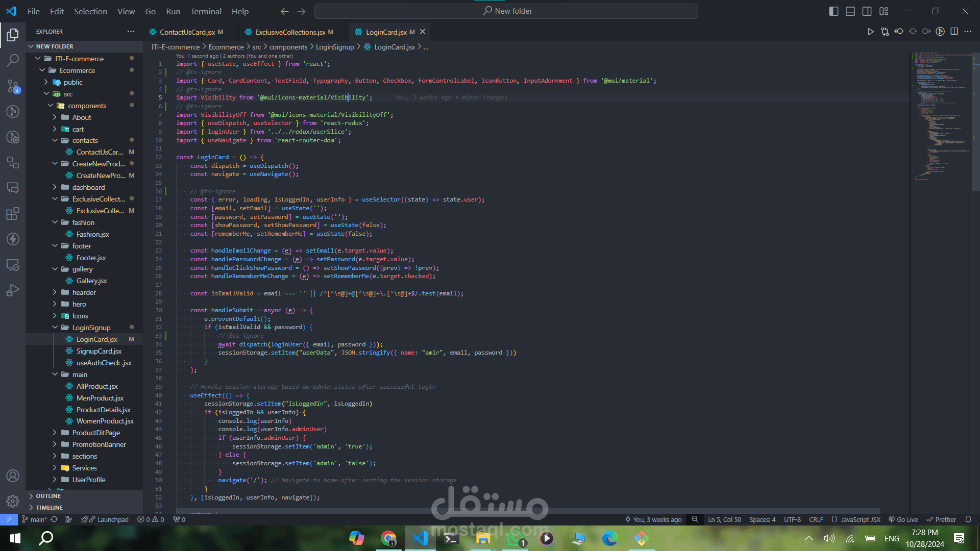Image resolution: width=980 pixels, height=551 pixels.
Task: Click the Split Editor Right icon
Action: point(954,32)
